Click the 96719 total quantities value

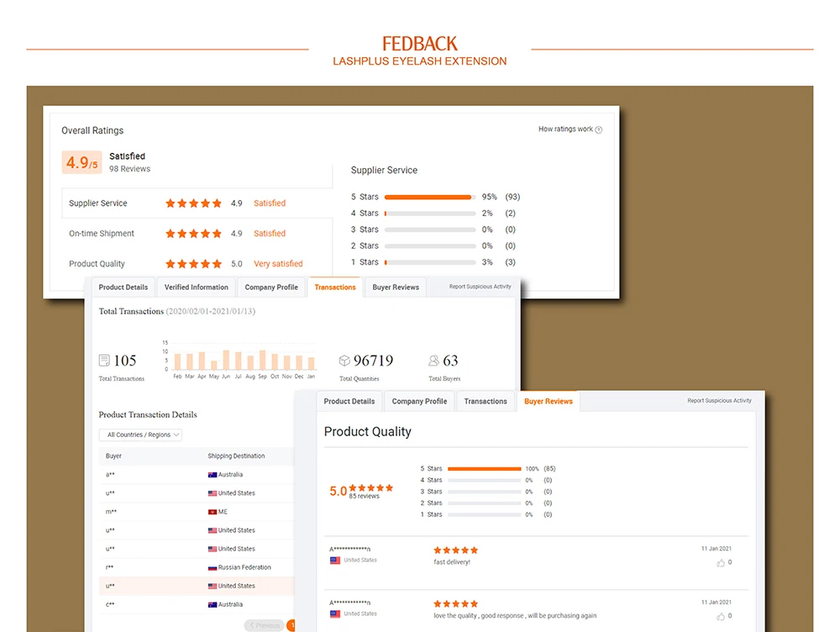tap(374, 361)
